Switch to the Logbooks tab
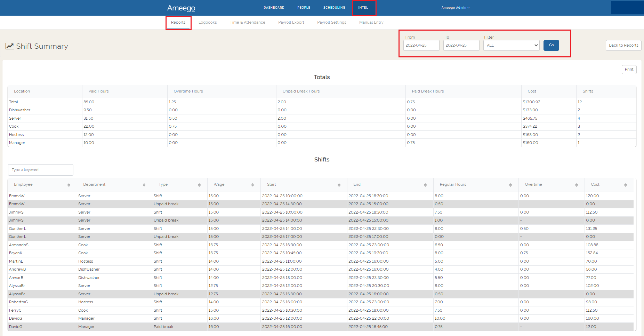 tap(208, 22)
